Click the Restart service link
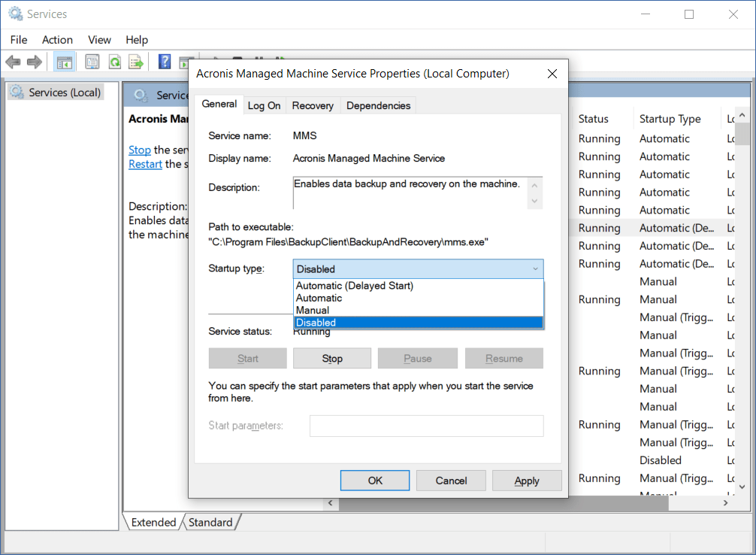The height and width of the screenshot is (555, 756). pos(145,164)
